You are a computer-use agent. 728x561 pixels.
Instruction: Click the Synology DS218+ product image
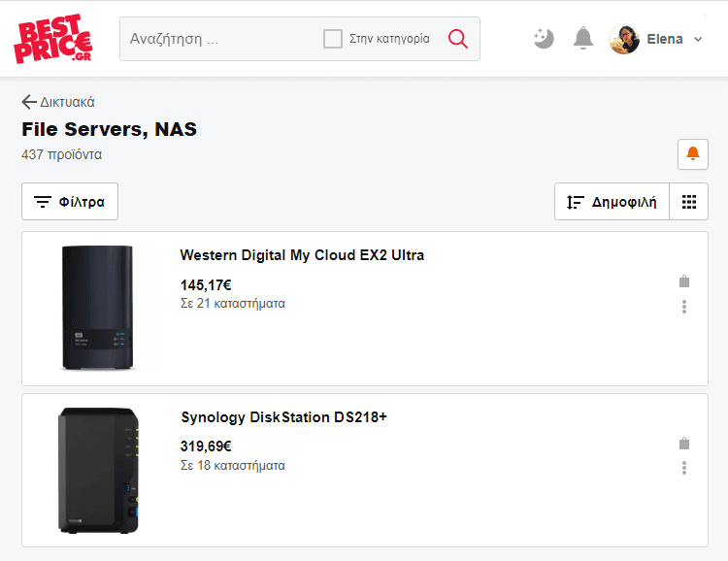coord(98,471)
